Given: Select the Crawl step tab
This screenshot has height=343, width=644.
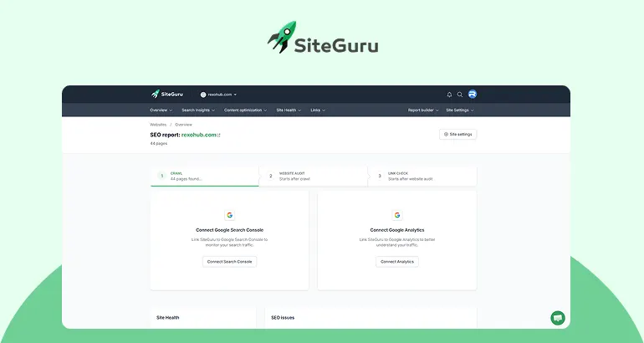Looking at the screenshot, I should click(x=205, y=177).
